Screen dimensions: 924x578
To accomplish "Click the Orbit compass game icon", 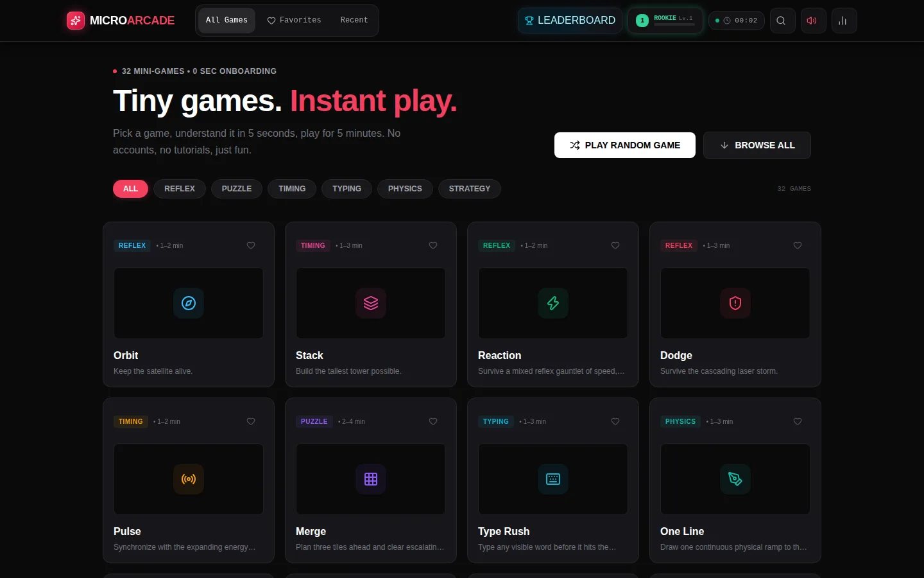I will coord(189,303).
